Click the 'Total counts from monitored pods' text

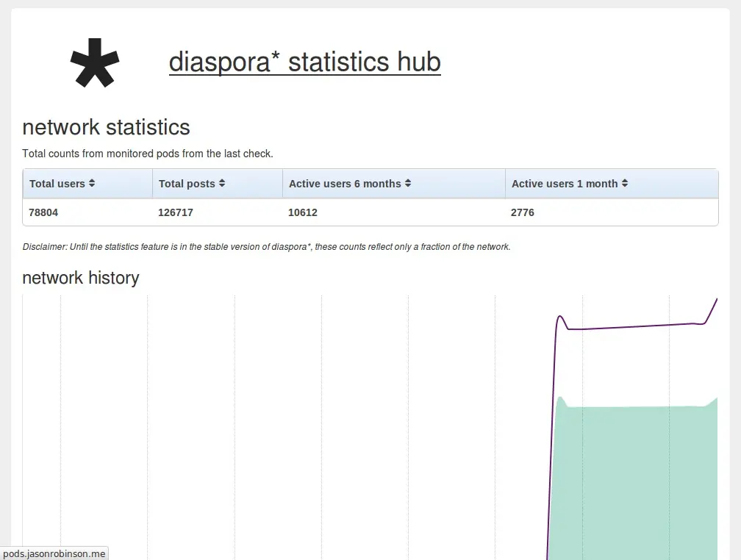(148, 154)
